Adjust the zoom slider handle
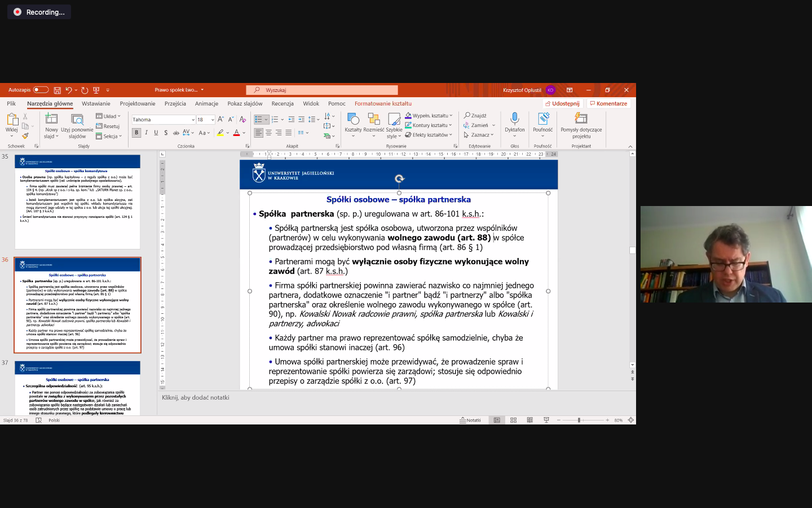Screen dimensions: 812x508 click(x=579, y=420)
